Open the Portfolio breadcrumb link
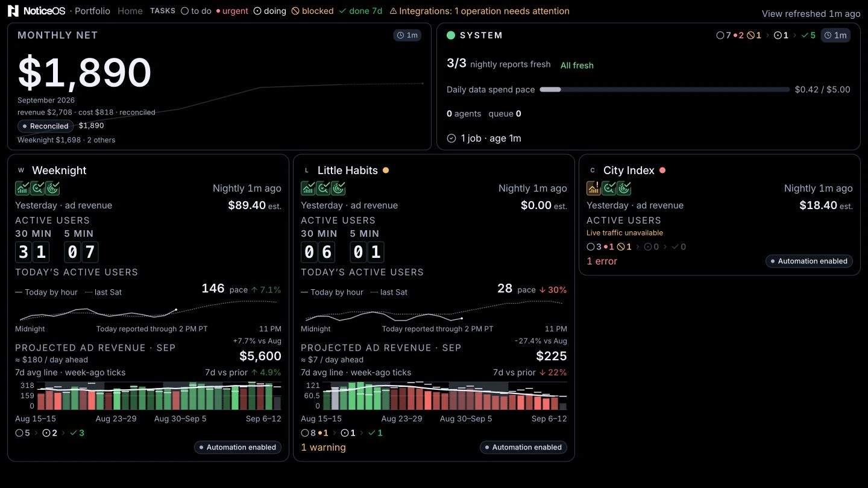The width and height of the screenshot is (868, 488). click(x=92, y=11)
